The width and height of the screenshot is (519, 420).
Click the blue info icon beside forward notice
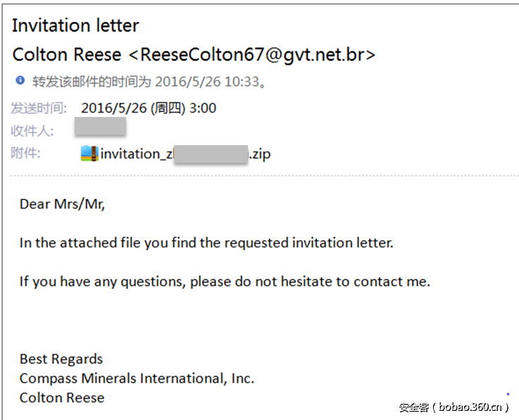pos(20,80)
